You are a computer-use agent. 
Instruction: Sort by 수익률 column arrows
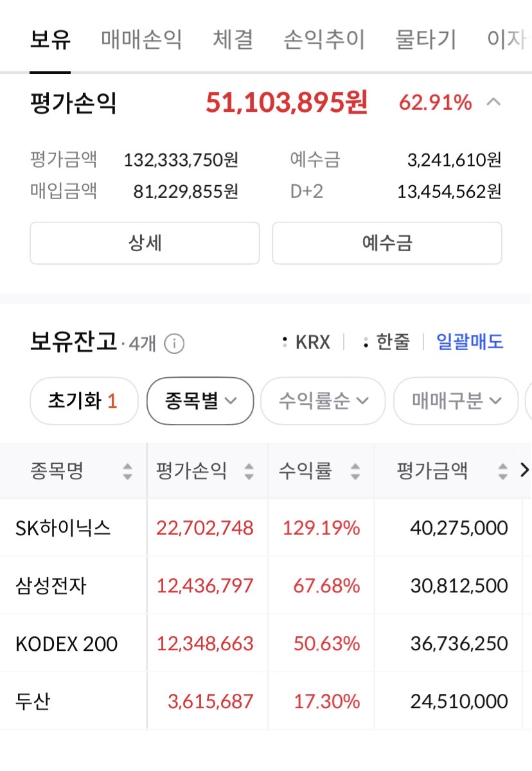tap(355, 472)
